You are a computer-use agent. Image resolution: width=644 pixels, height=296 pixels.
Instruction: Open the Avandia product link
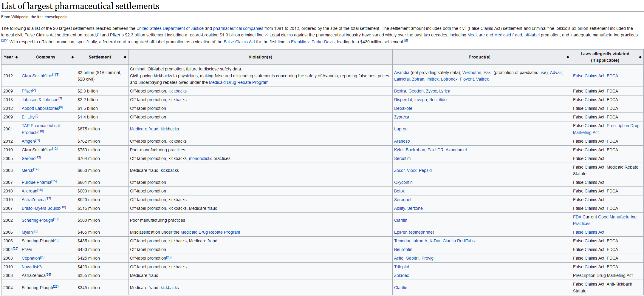click(402, 73)
